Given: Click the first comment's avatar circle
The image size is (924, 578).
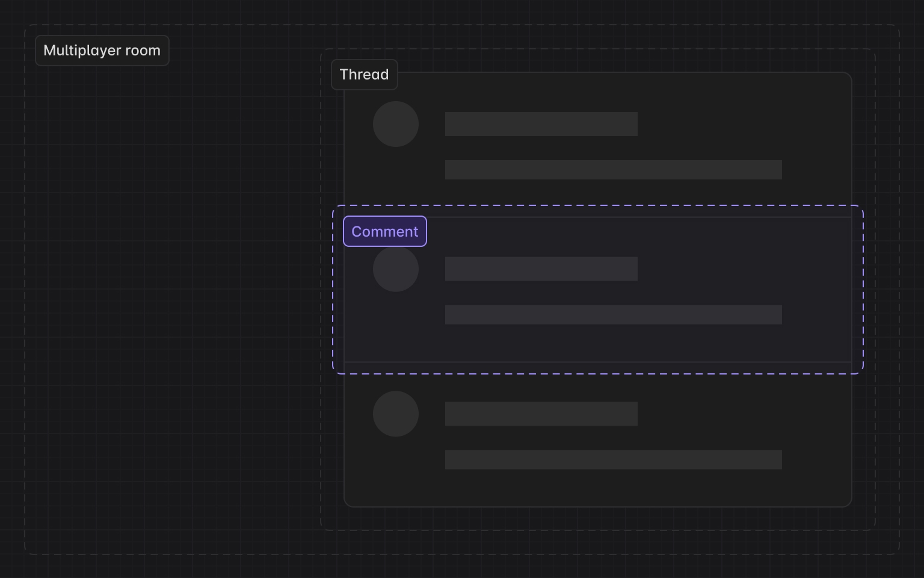Looking at the screenshot, I should (396, 123).
